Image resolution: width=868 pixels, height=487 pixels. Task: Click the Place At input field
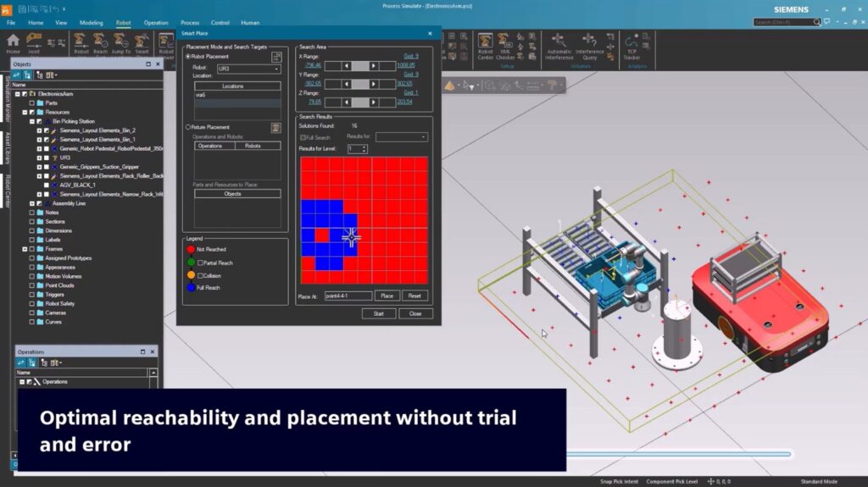(348, 296)
